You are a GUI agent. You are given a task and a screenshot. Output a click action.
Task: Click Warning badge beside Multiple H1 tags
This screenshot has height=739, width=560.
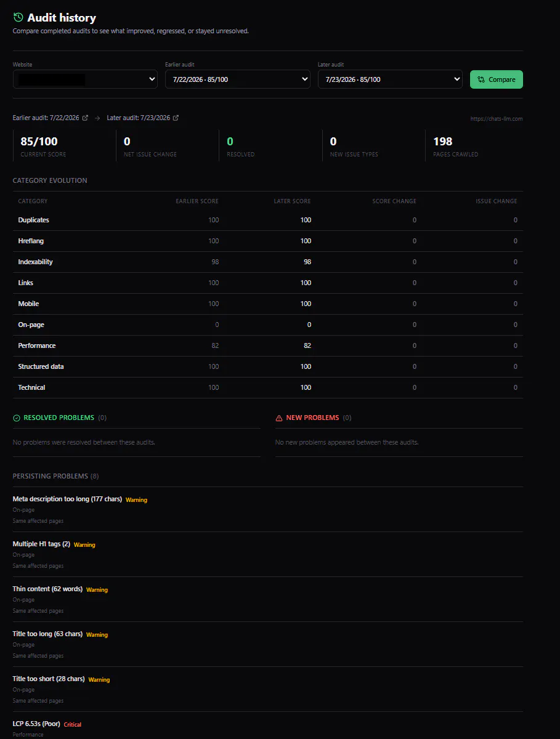tap(84, 545)
